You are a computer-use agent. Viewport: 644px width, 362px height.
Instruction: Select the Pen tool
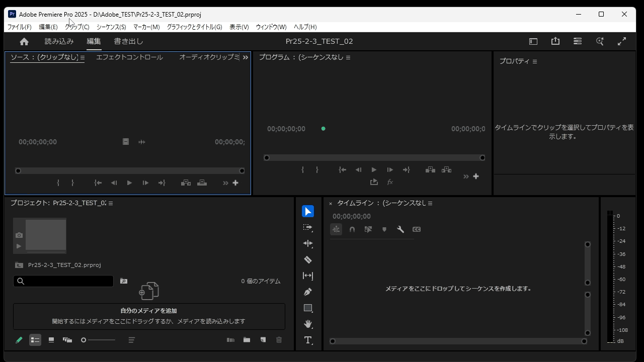tap(308, 292)
